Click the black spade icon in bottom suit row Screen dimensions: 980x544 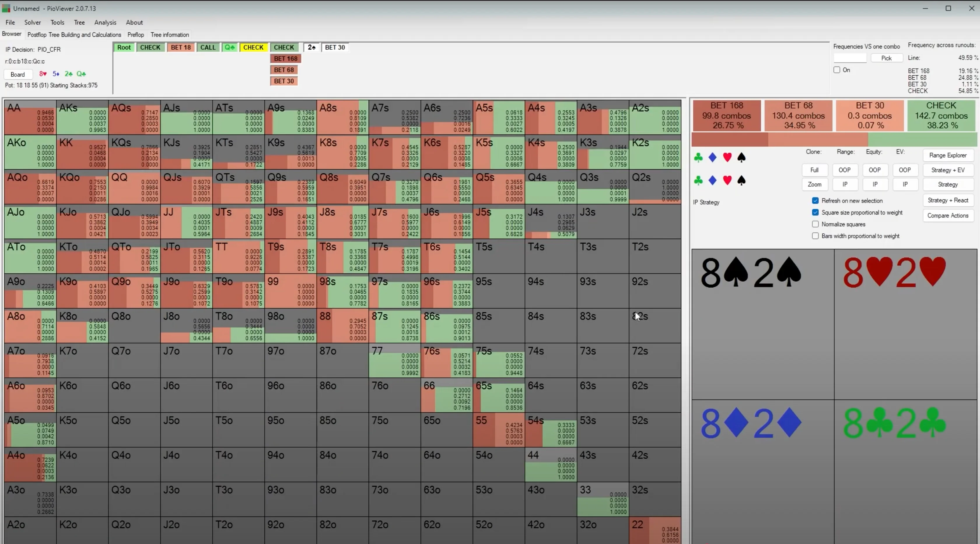coord(741,180)
